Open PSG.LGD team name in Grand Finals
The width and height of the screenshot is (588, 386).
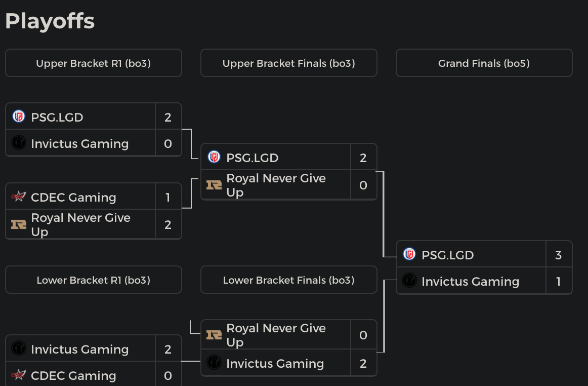(x=447, y=255)
